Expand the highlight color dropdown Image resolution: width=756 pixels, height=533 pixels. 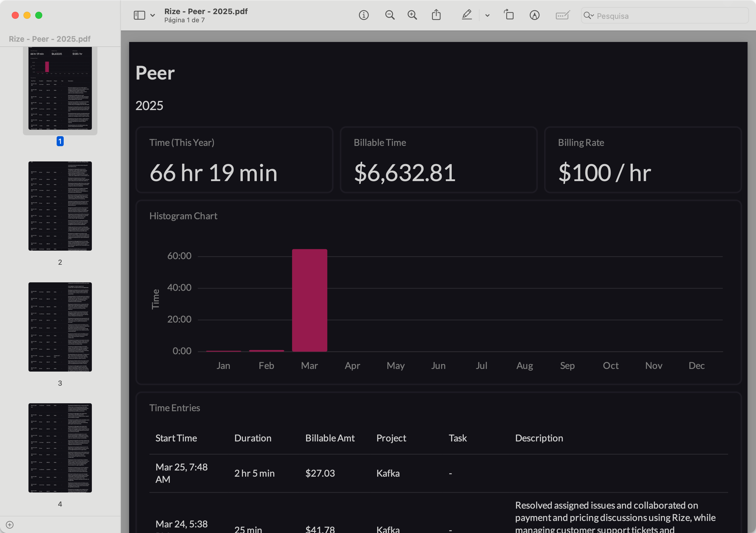tap(487, 15)
